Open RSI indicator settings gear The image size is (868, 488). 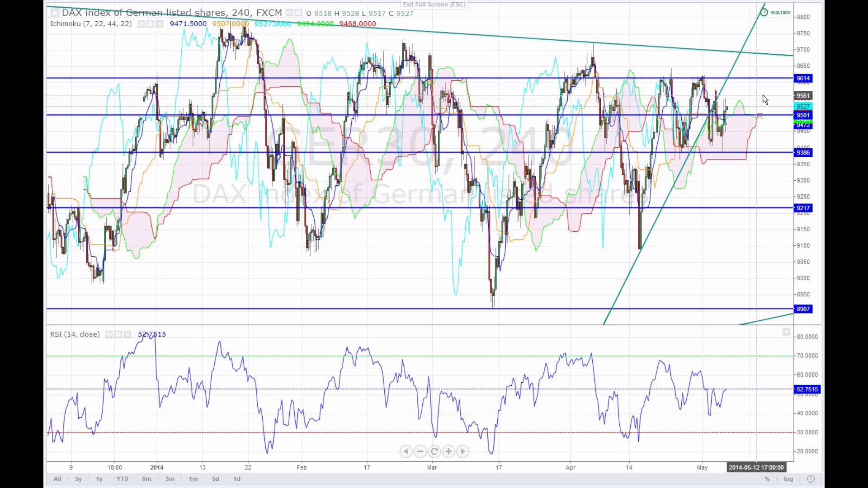[118, 334]
